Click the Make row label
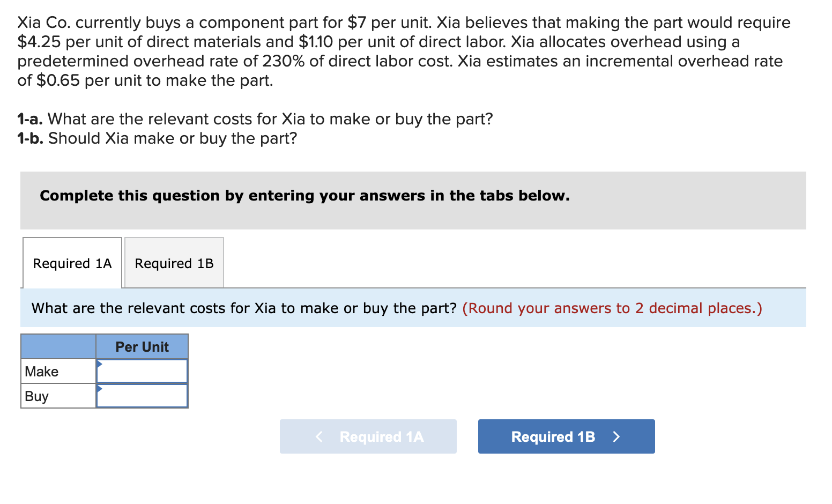The image size is (832, 504). pos(41,370)
